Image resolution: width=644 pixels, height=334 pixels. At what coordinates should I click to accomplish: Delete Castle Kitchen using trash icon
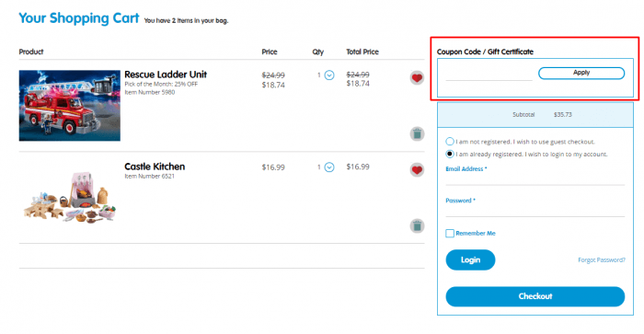tap(417, 226)
